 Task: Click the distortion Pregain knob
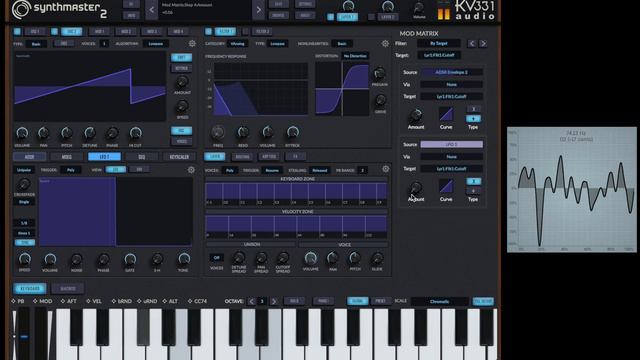(380, 73)
